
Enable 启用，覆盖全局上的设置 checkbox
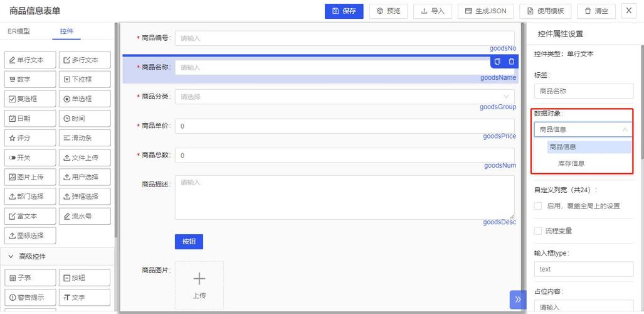pos(537,206)
